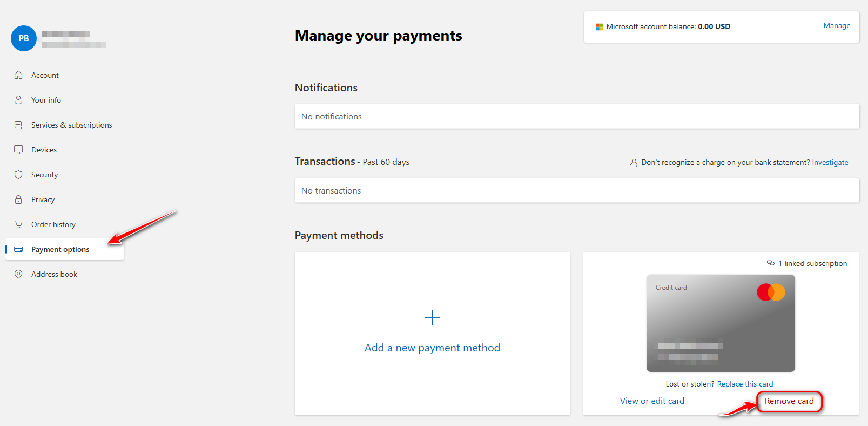Image resolution: width=868 pixels, height=426 pixels.
Task: Click the PB profile avatar
Action: [24, 38]
